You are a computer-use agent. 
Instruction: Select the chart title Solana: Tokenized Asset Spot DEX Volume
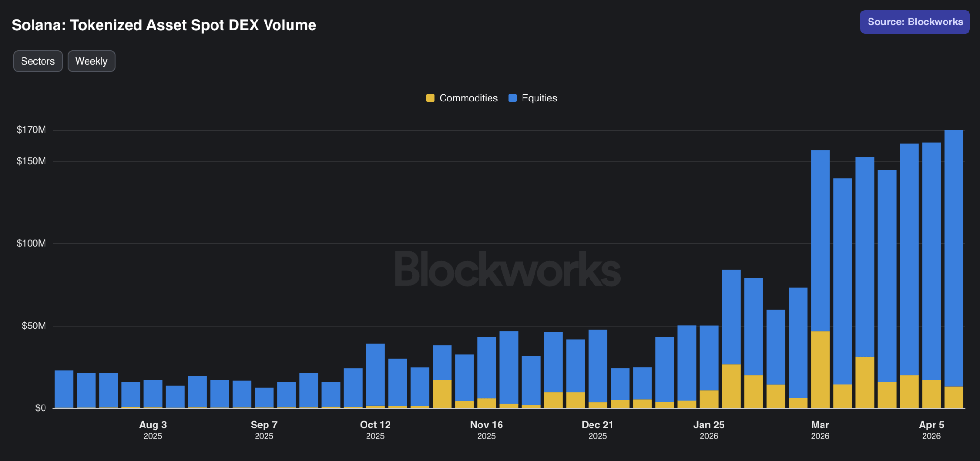[164, 25]
